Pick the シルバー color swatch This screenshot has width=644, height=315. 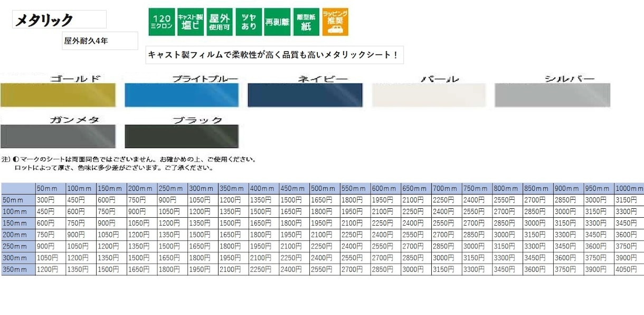coord(552,95)
